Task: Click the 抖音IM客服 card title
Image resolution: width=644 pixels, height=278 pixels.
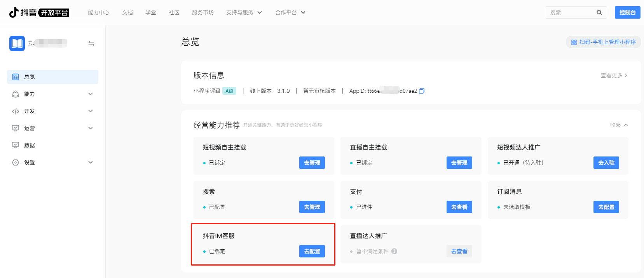Action: pos(218,236)
